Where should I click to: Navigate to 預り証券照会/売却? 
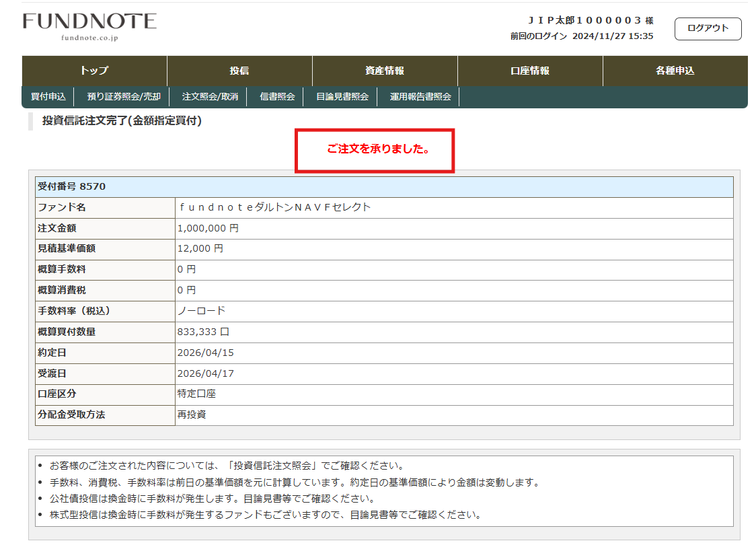tap(124, 97)
